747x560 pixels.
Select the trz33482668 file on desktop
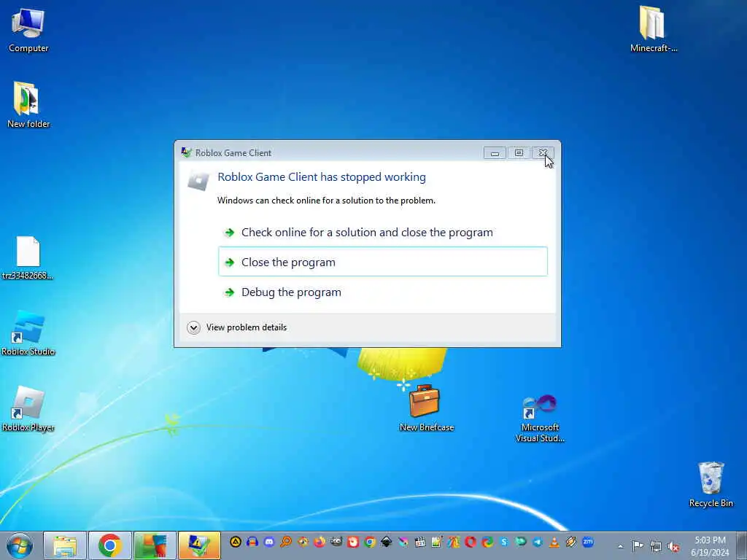tap(28, 257)
